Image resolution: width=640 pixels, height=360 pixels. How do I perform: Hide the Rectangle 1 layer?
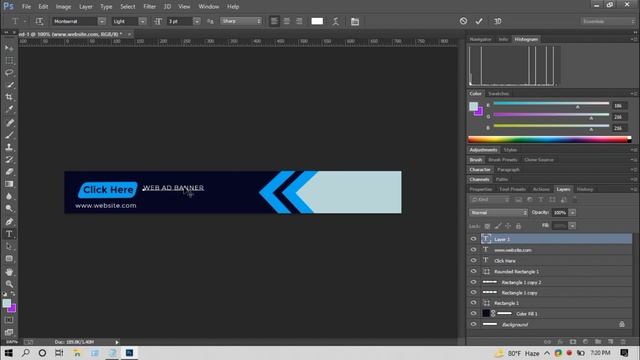pyautogui.click(x=473, y=303)
